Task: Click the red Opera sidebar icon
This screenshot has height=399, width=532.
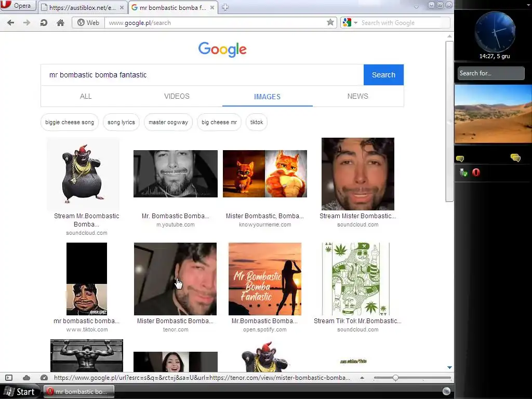Action: pos(476,172)
